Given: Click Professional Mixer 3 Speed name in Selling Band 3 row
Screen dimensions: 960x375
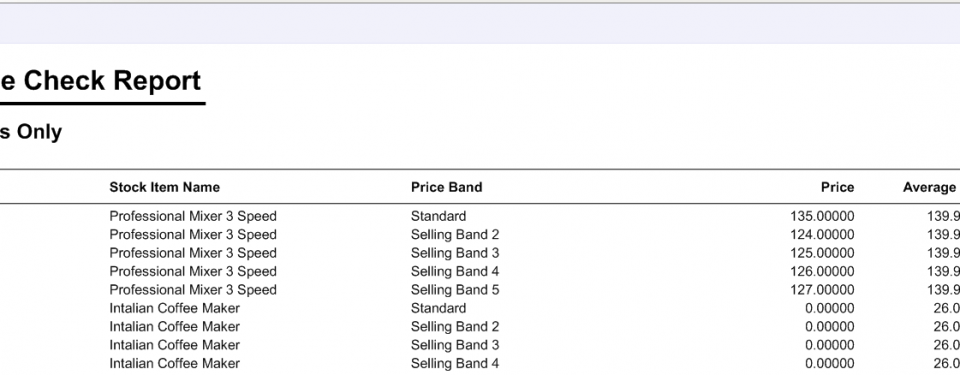Looking at the screenshot, I should 193,253.
